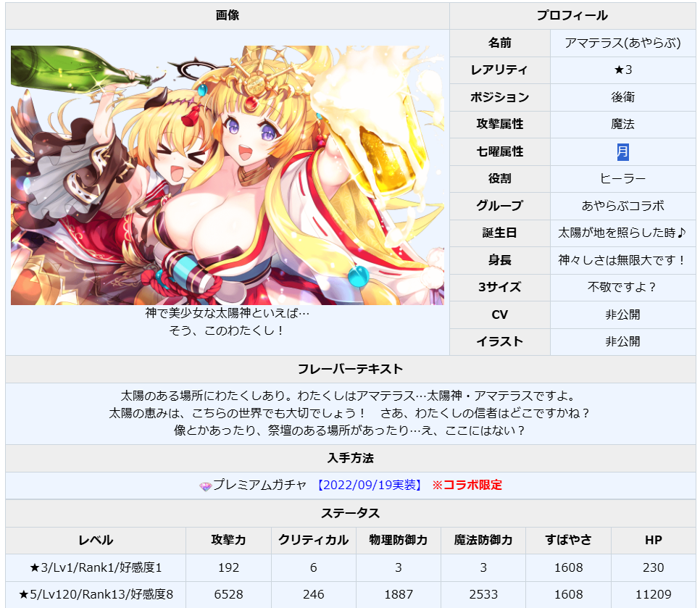This screenshot has height=608, width=700.
Task: Click the ポジション row label
Action: 499,97
